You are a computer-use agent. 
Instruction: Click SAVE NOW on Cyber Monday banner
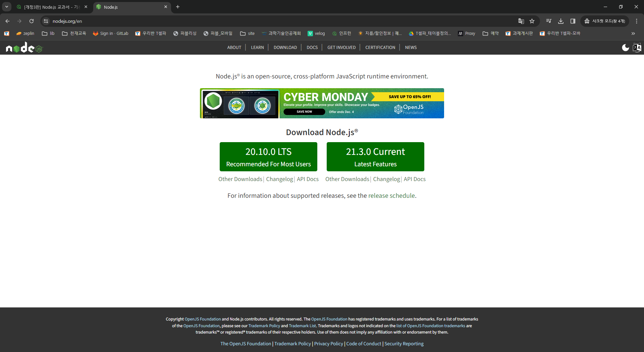point(304,112)
